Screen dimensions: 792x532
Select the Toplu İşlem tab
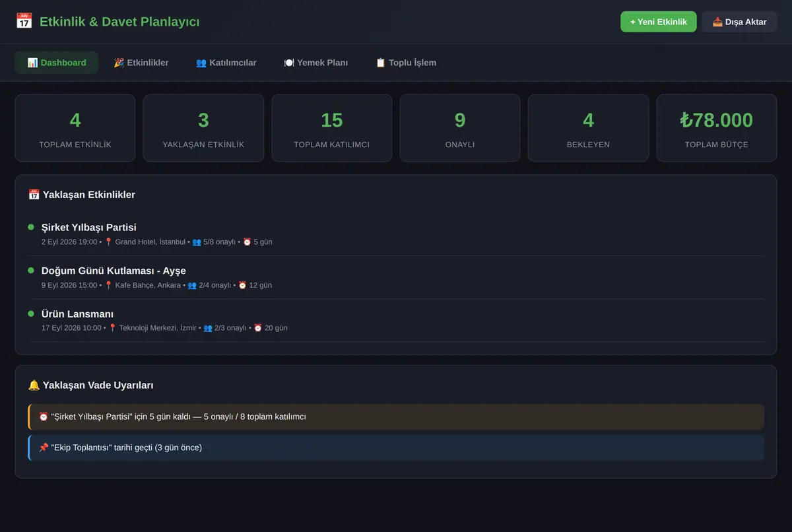tap(406, 63)
